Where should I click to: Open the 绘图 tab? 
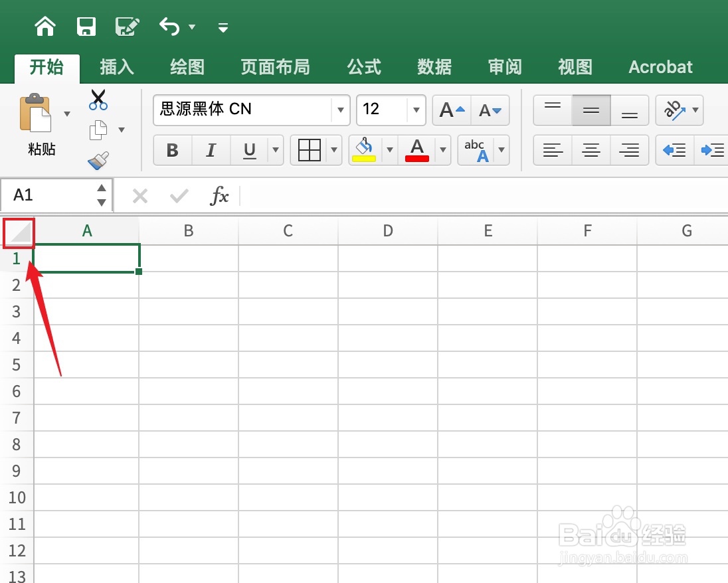coord(187,67)
